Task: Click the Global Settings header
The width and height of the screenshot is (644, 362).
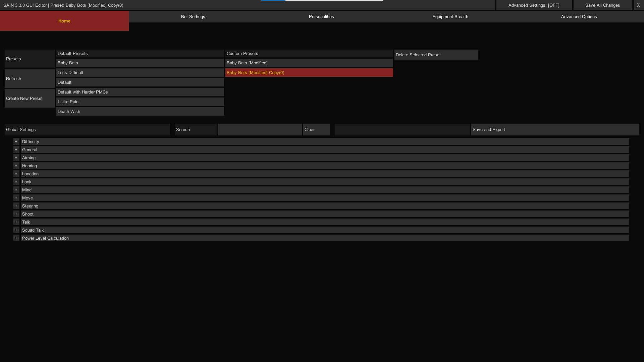Action: 87,130
